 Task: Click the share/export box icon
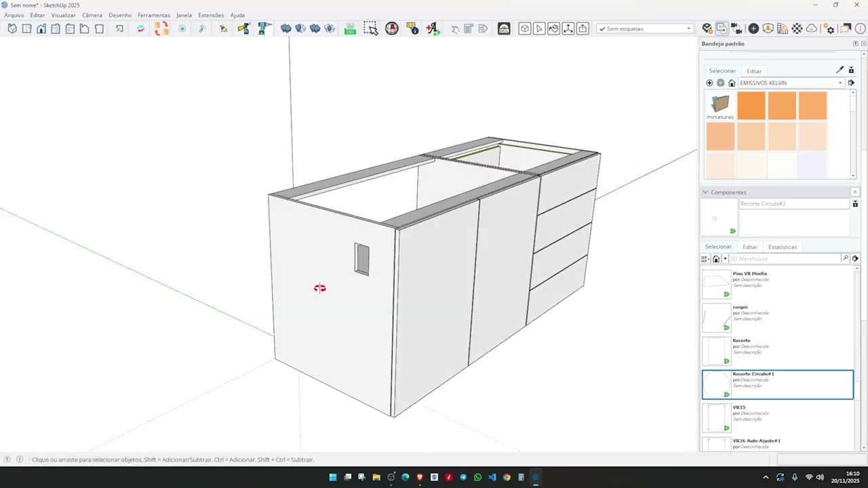point(583,28)
